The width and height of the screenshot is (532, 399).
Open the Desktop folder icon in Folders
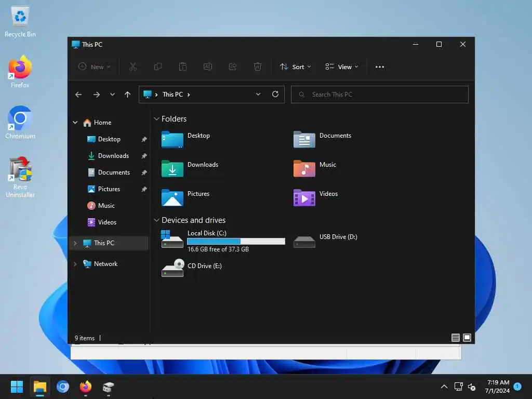(172, 139)
